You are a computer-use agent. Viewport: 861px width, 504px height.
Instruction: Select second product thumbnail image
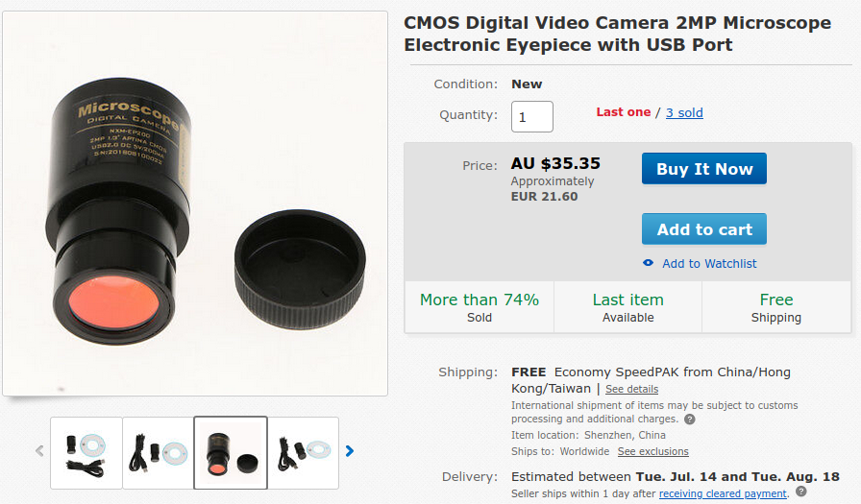point(159,452)
